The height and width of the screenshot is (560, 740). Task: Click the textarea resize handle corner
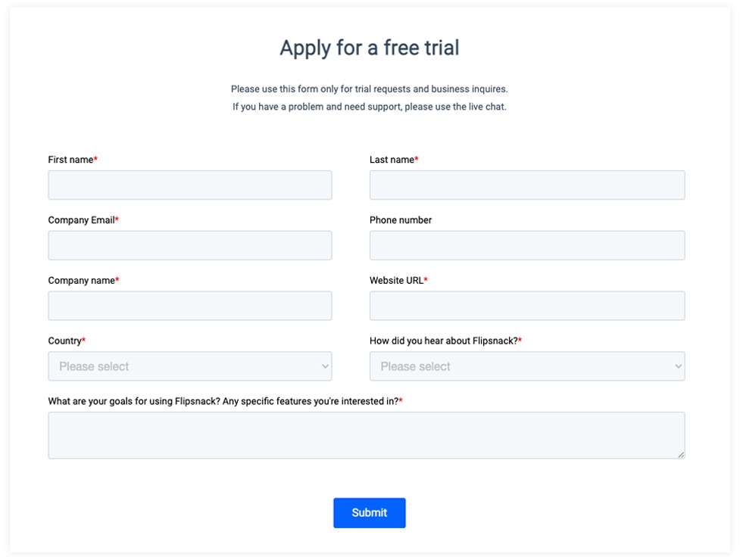tap(681, 454)
